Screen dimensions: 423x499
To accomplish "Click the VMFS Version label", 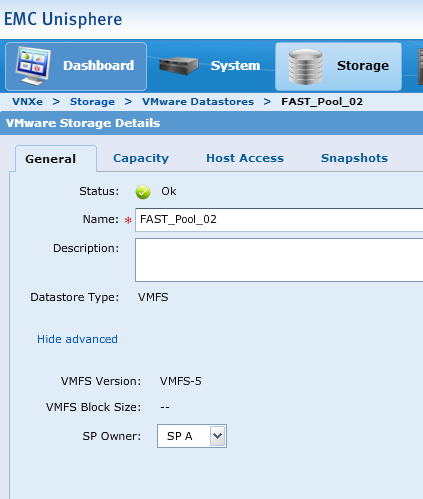I will [x=101, y=381].
